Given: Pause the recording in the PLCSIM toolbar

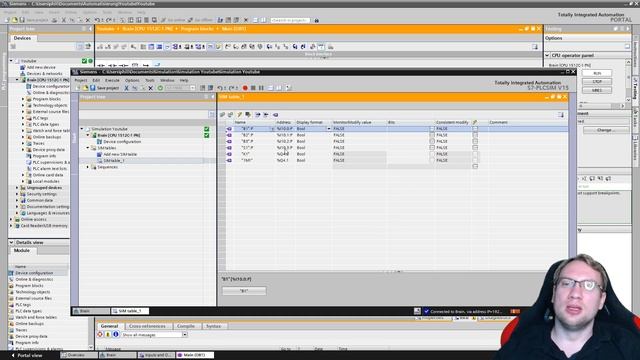Looking at the screenshot, I should pos(261,88).
